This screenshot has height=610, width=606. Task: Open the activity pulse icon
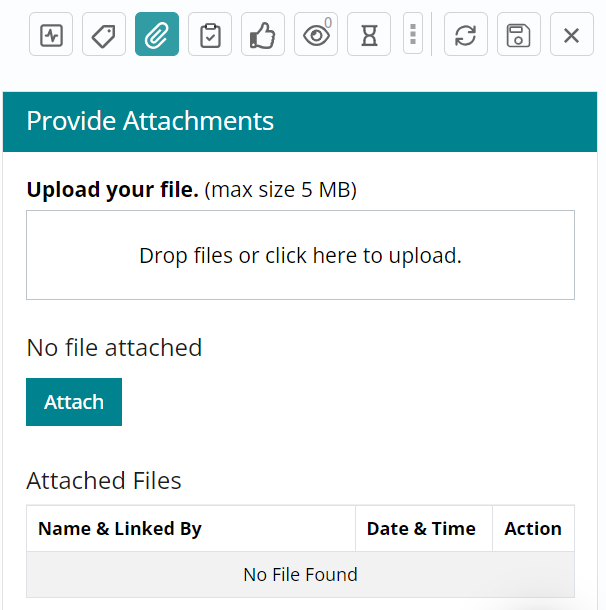point(51,35)
